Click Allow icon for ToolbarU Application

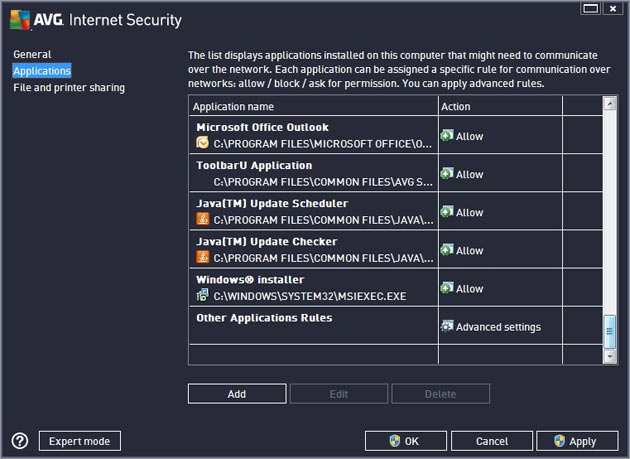click(x=447, y=173)
